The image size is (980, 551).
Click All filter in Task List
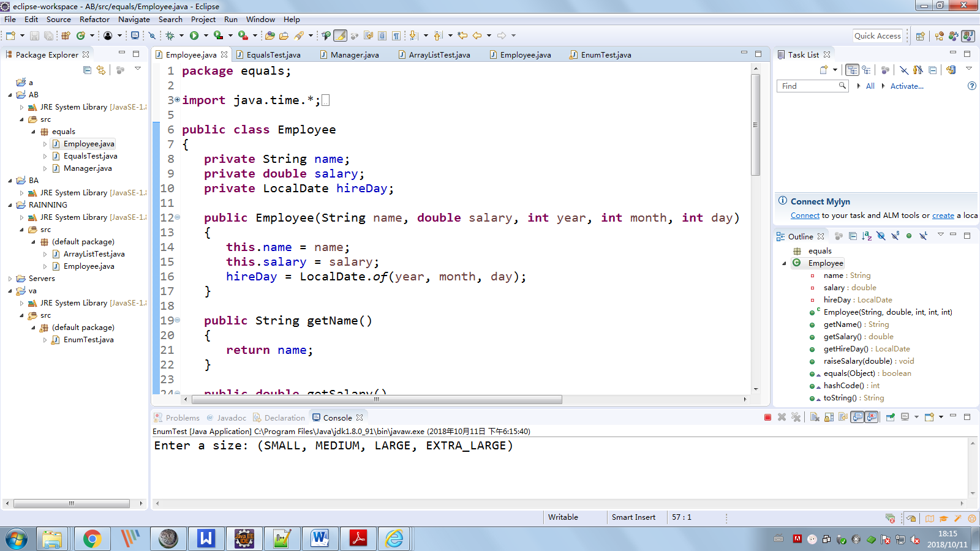[x=870, y=86]
